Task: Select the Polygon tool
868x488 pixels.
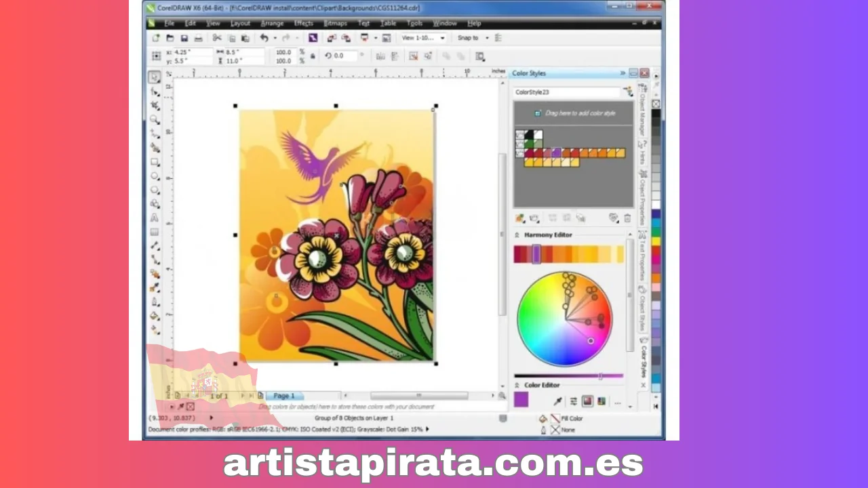Action: point(155,190)
